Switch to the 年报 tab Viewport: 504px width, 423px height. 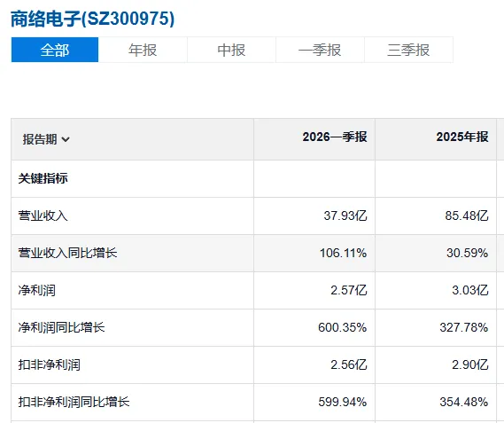pyautogui.click(x=143, y=50)
